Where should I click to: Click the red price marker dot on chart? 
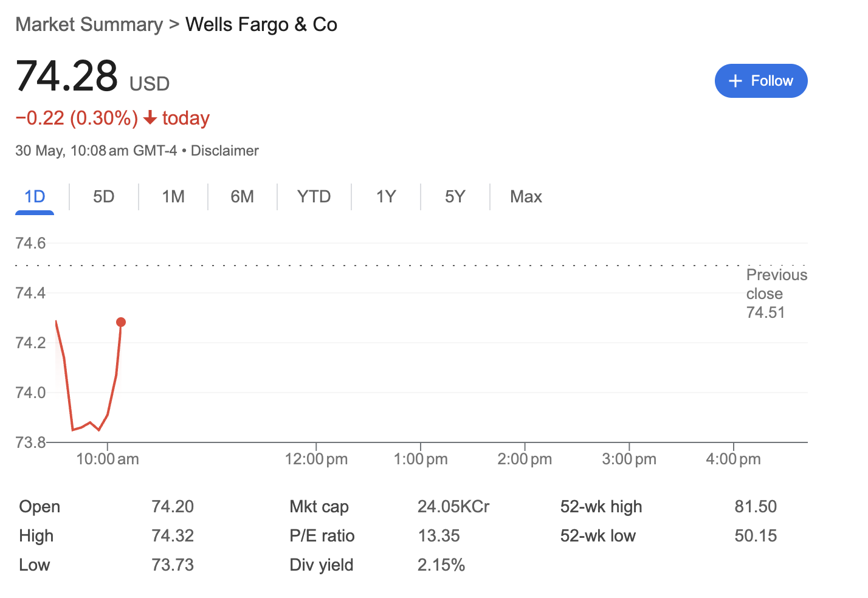(x=121, y=322)
